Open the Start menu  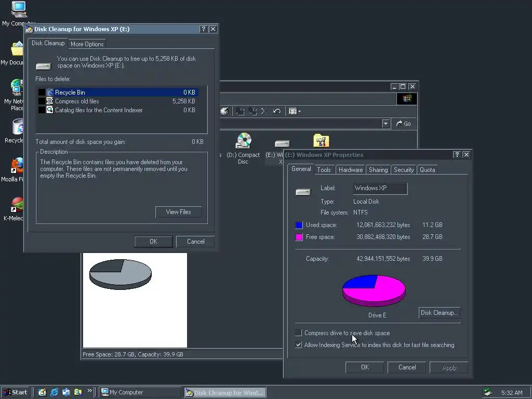(15, 392)
